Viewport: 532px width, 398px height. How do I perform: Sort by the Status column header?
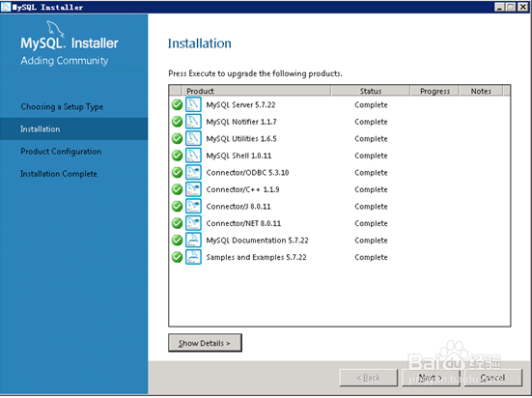coord(371,91)
